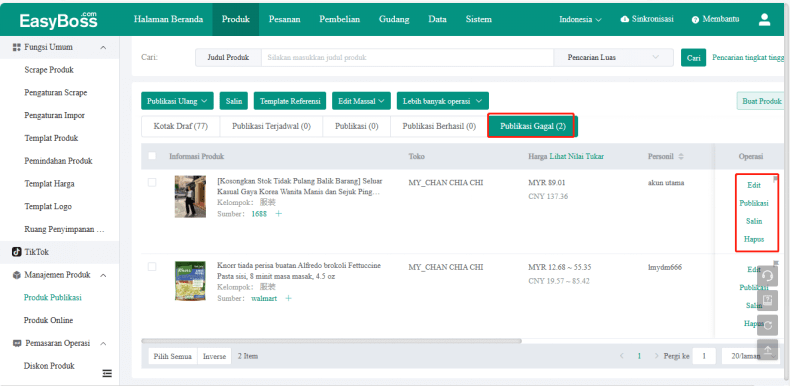Click Hapus for the Seluar Kasual product
The width and height of the screenshot is (791, 386).
point(754,239)
